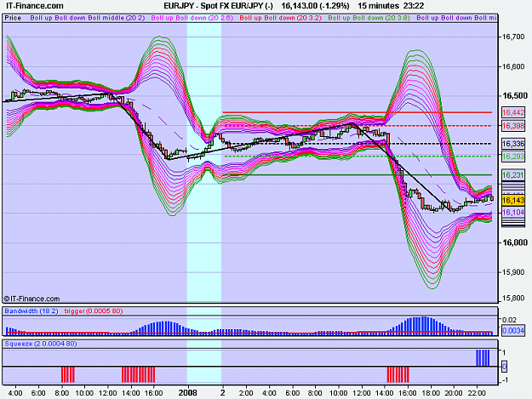Click the day 2 marker on time axis
Screen dimensions: 532x399
click(x=222, y=393)
